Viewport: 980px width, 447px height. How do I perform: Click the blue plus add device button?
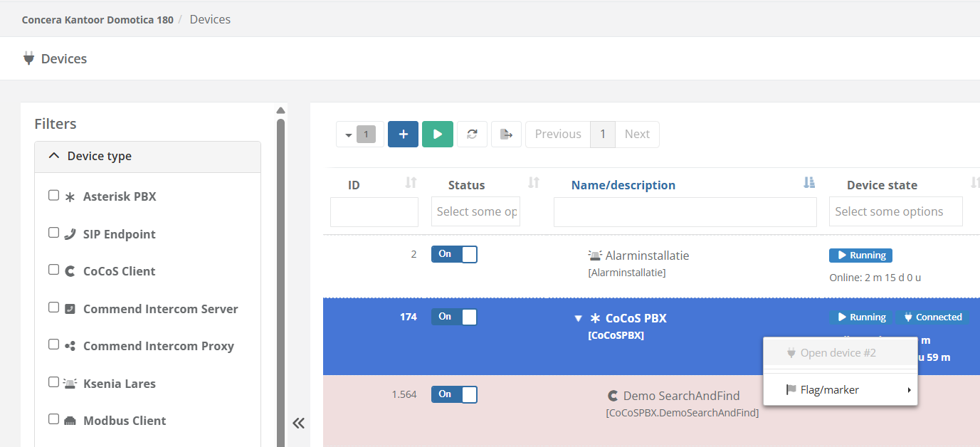tap(403, 134)
